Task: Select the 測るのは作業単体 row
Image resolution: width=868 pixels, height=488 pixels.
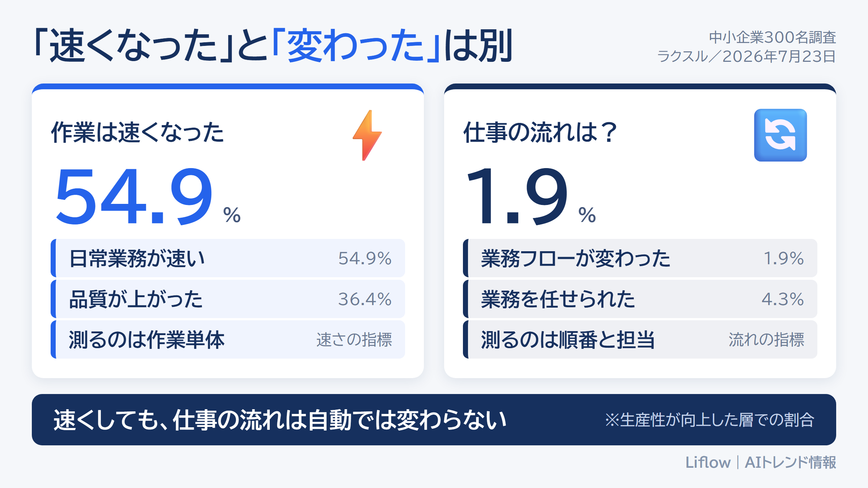Action: click(228, 339)
